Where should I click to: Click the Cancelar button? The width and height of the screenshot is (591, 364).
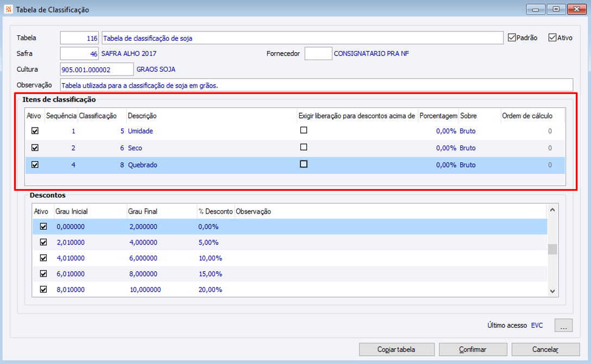pyautogui.click(x=545, y=349)
